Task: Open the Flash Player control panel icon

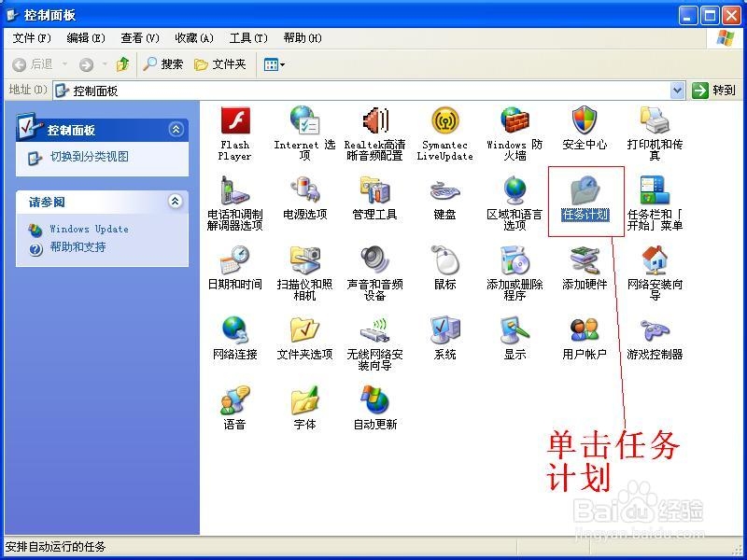Action: click(235, 121)
